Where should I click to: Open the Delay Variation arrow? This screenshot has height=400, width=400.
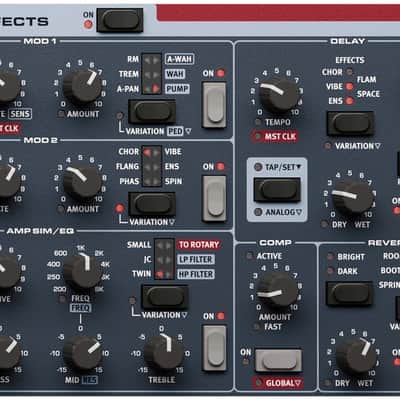(x=377, y=146)
